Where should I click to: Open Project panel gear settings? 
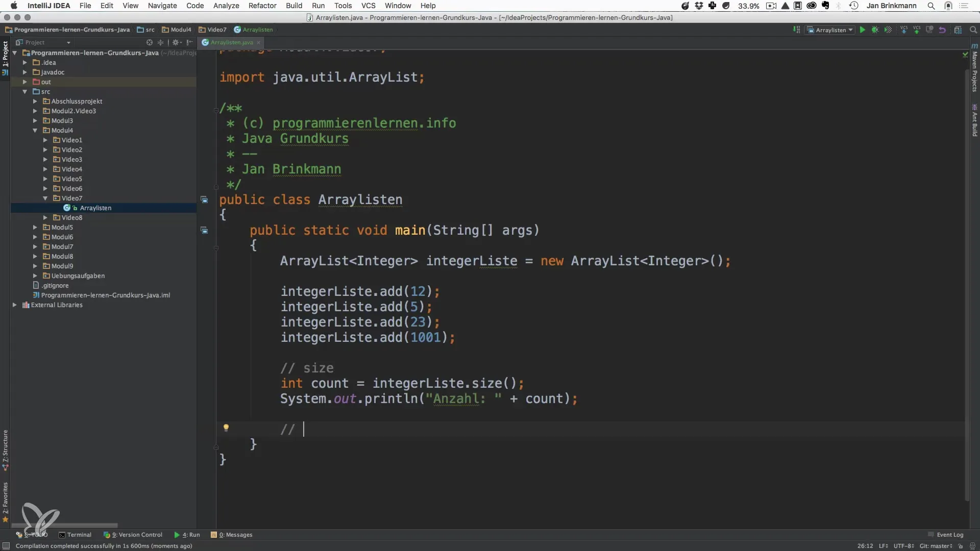point(176,42)
